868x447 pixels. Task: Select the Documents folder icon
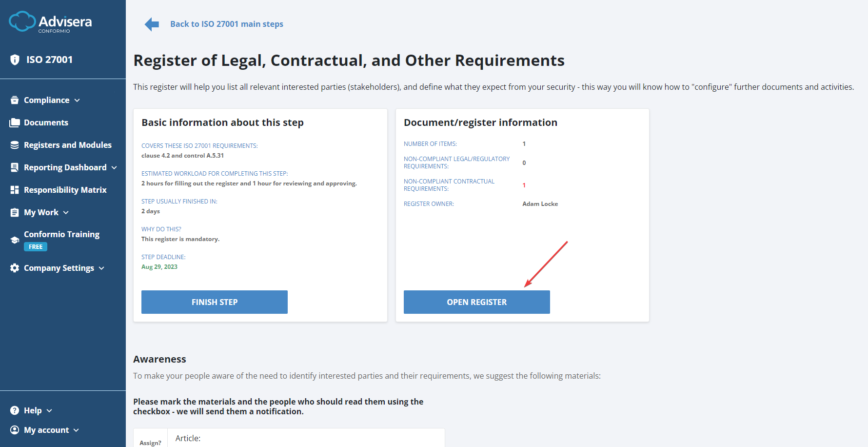click(15, 122)
